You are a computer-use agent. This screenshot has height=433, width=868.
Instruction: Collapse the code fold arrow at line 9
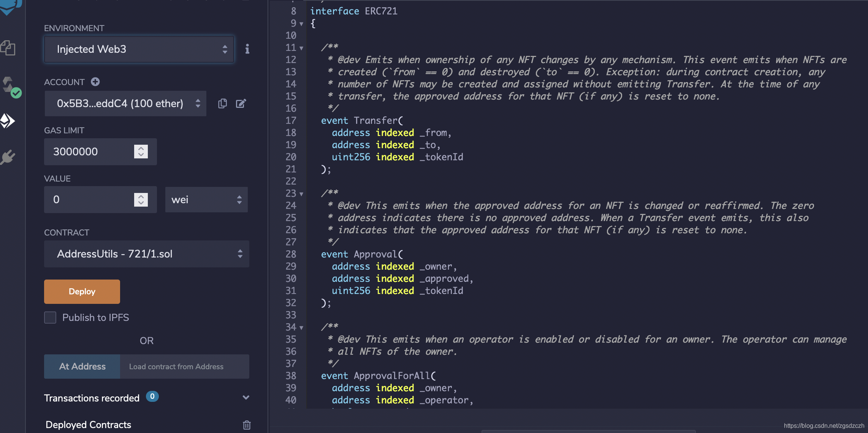coord(301,24)
